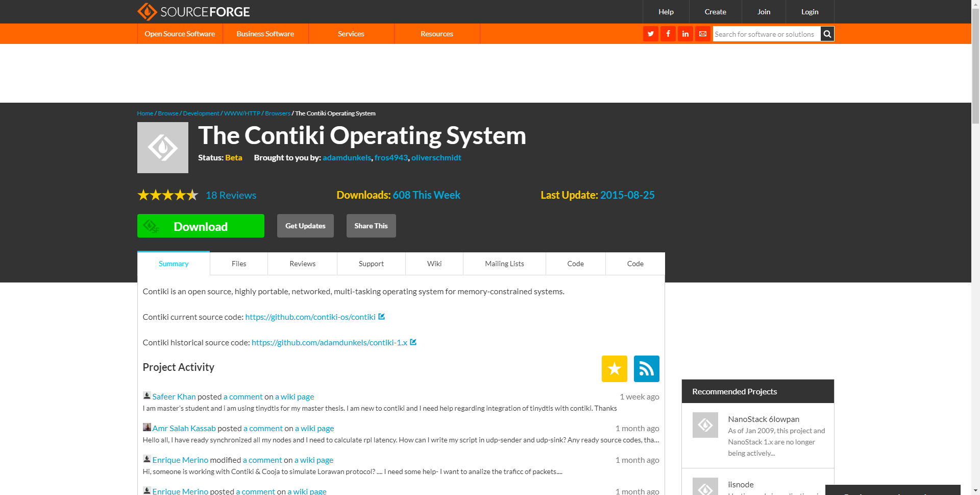The width and height of the screenshot is (980, 495).
Task: Subscribe via the RSS feed icon
Action: (646, 368)
